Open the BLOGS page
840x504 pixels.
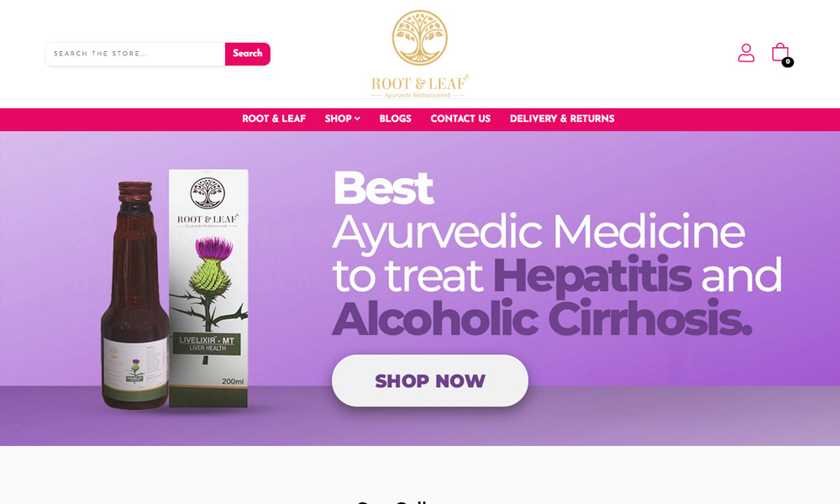[x=396, y=119]
